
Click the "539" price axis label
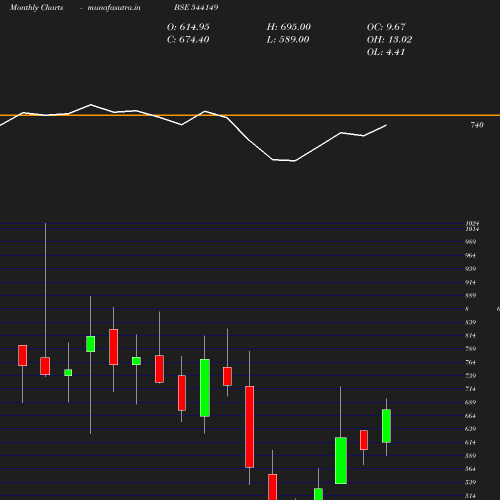pyautogui.click(x=470, y=482)
